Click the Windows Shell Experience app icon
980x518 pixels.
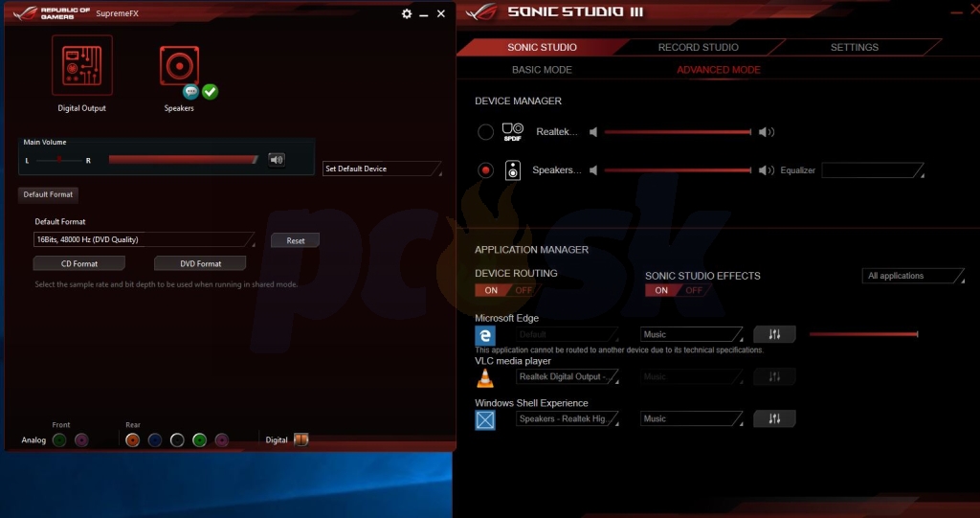pos(485,419)
